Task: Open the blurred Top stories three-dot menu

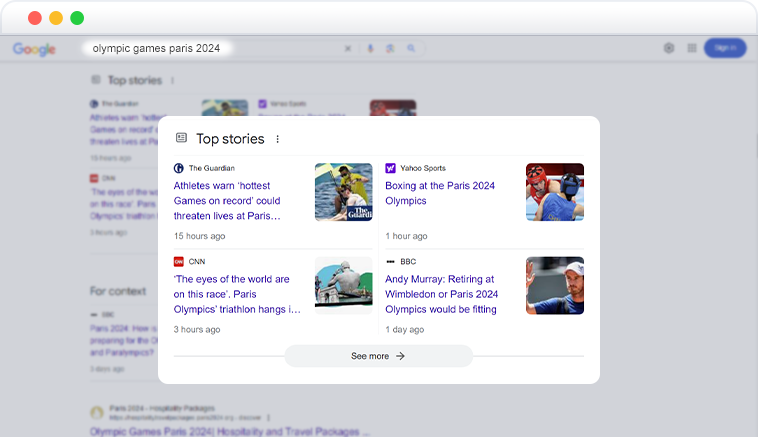Action: coord(173,80)
